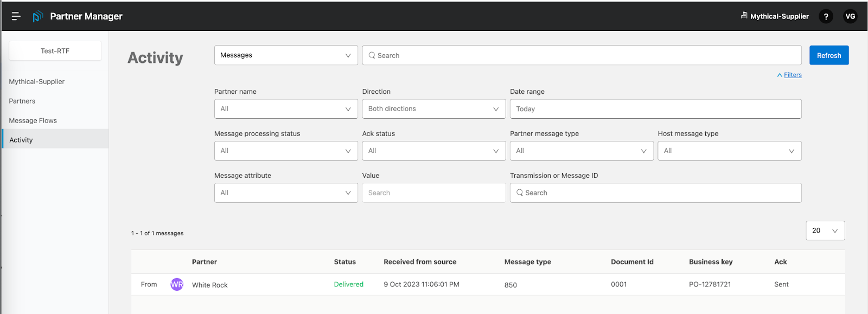Open Message Flows in the sidebar
The height and width of the screenshot is (314, 868).
[x=33, y=120]
